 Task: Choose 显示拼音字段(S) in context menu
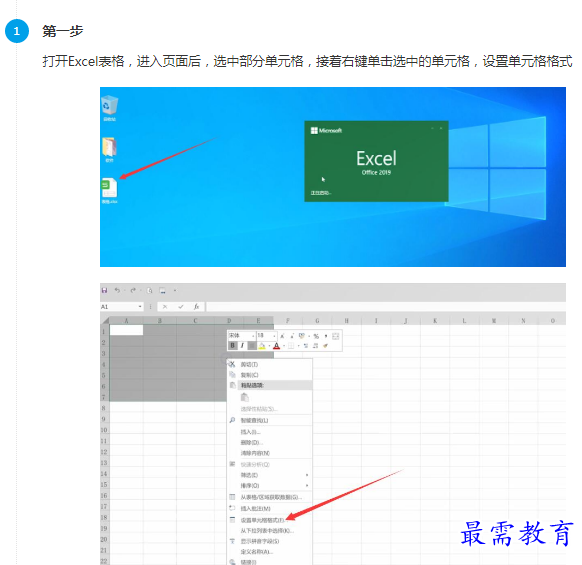[x=270, y=541]
